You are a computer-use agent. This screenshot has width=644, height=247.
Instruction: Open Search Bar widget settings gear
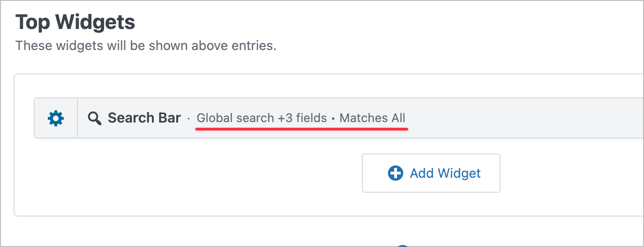click(56, 118)
